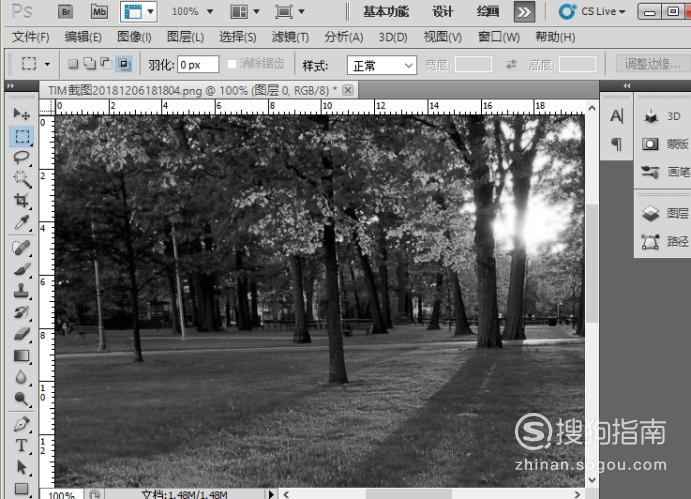
Task: Select the Magic Wand tool
Action: [21, 179]
